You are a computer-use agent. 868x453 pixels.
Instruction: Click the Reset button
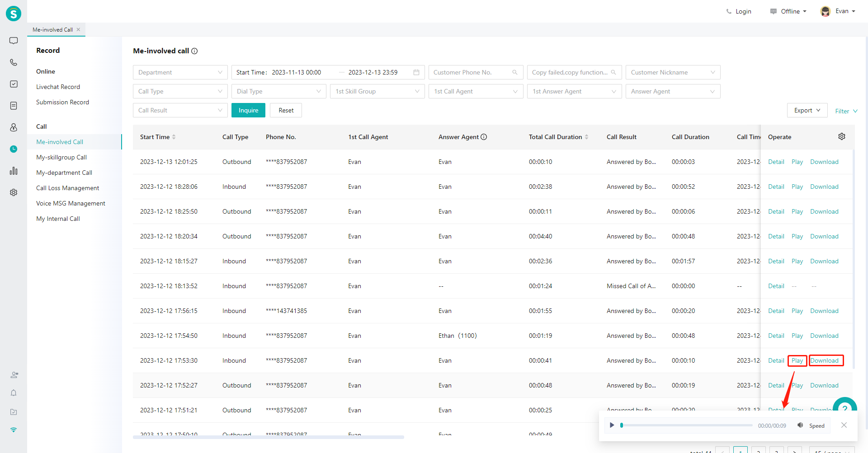click(286, 110)
